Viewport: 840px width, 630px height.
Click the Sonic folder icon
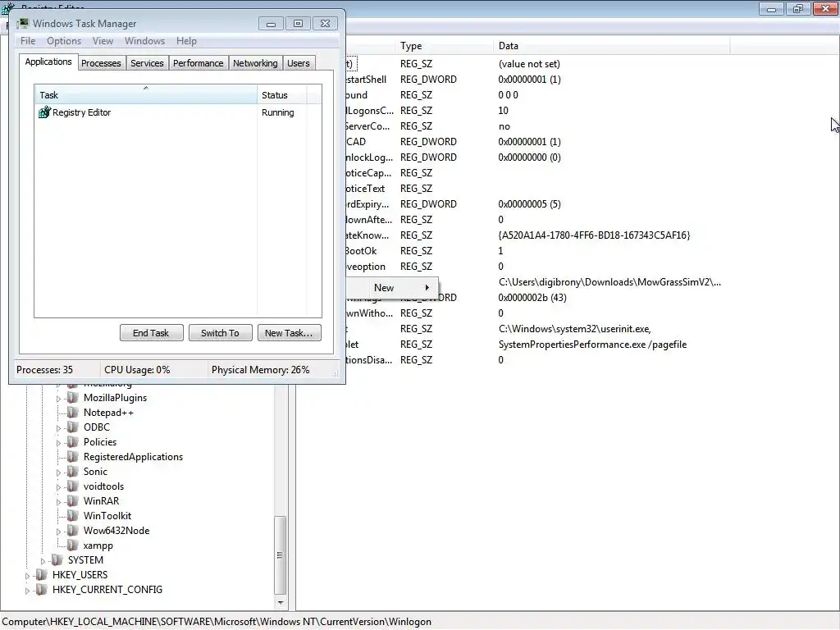point(73,472)
